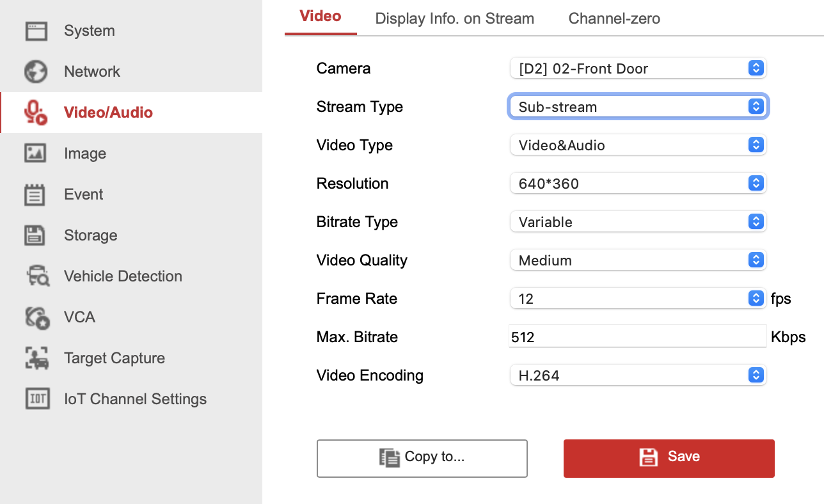
Task: Click the System window icon in sidebar
Action: click(36, 31)
